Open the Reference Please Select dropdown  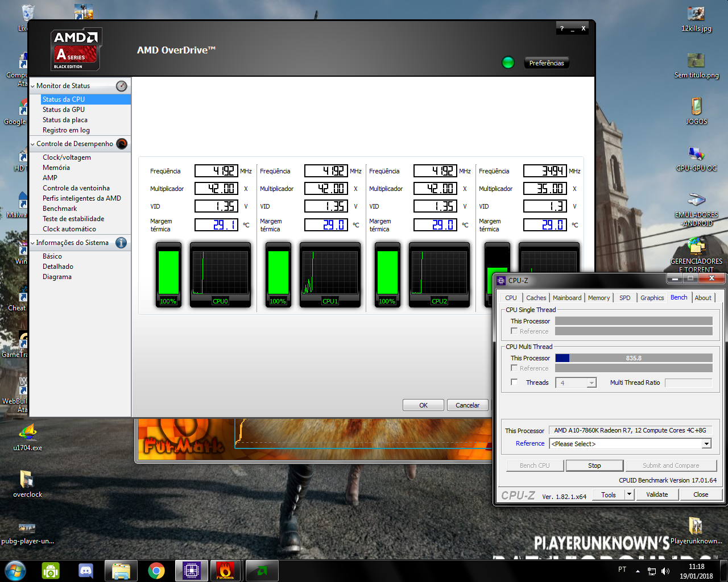[x=706, y=444]
